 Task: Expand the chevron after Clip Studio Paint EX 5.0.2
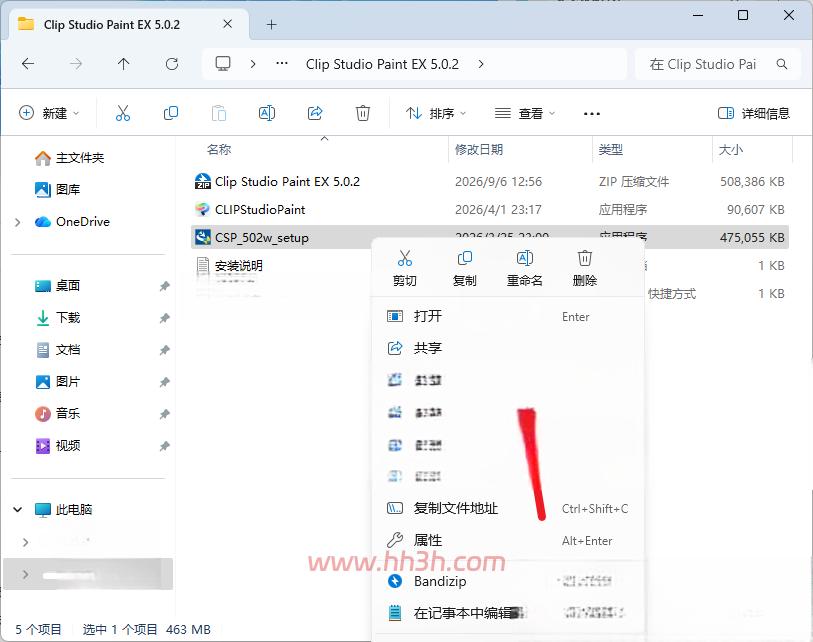[481, 64]
